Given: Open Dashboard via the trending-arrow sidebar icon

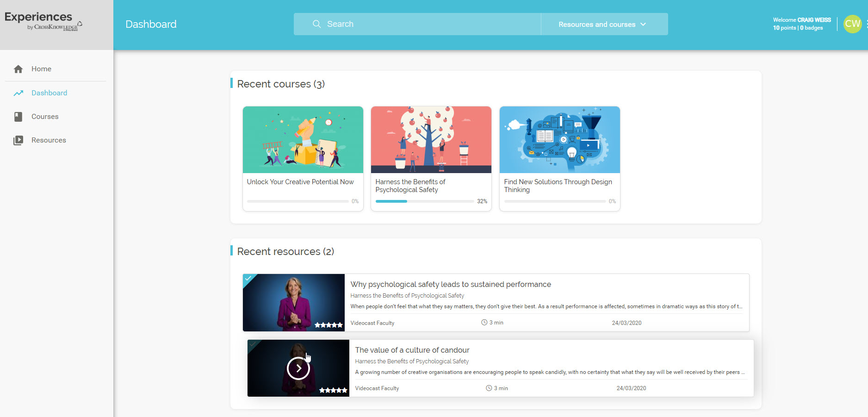Looking at the screenshot, I should [18, 93].
